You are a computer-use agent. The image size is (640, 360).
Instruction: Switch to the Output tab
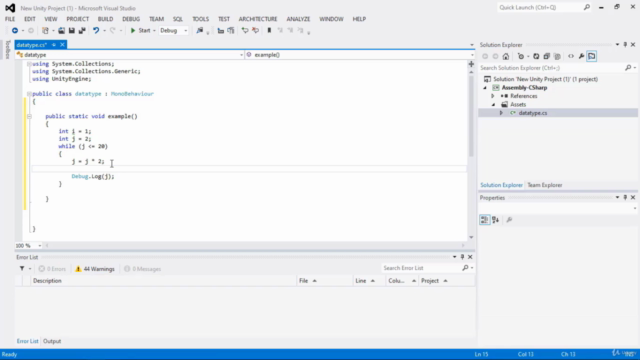pos(52,341)
